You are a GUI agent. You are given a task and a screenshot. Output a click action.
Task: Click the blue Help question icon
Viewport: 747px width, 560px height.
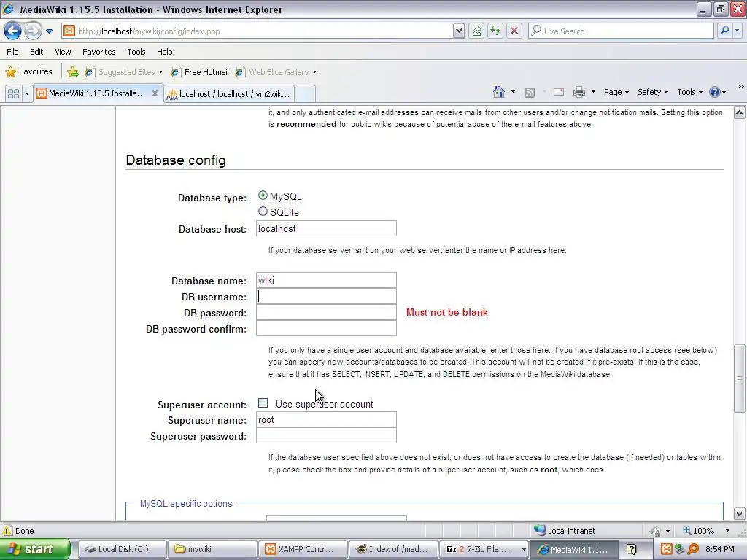point(715,92)
